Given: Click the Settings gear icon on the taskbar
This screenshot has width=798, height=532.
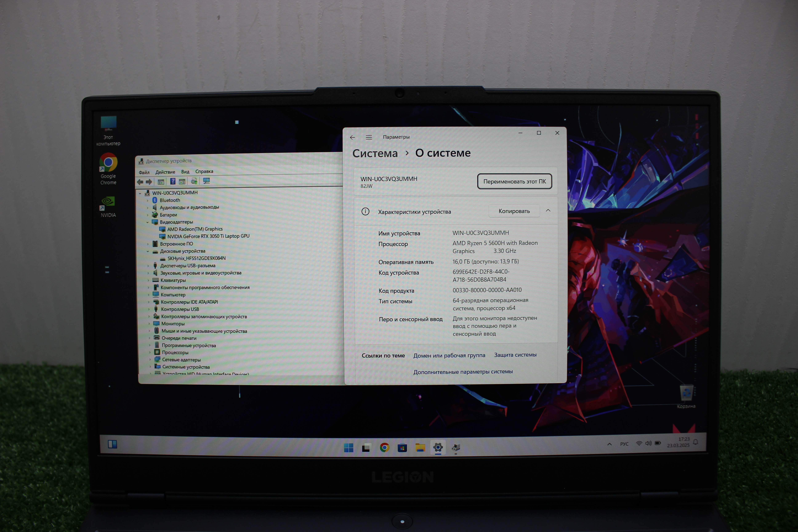Looking at the screenshot, I should click(438, 447).
